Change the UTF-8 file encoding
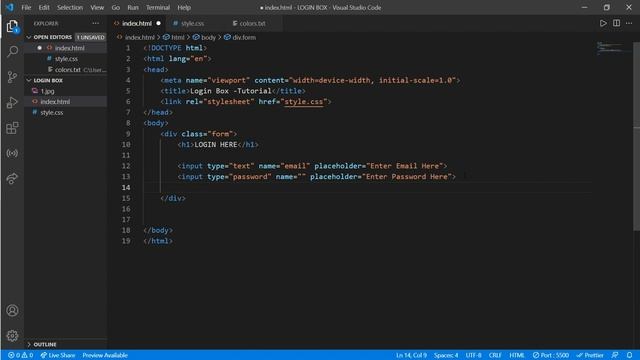 [x=473, y=355]
